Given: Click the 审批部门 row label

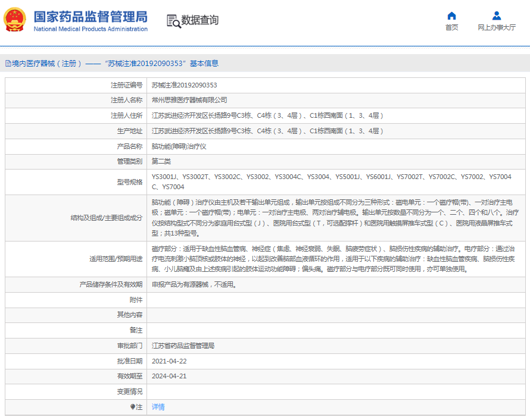Looking at the screenshot, I should (x=130, y=346).
